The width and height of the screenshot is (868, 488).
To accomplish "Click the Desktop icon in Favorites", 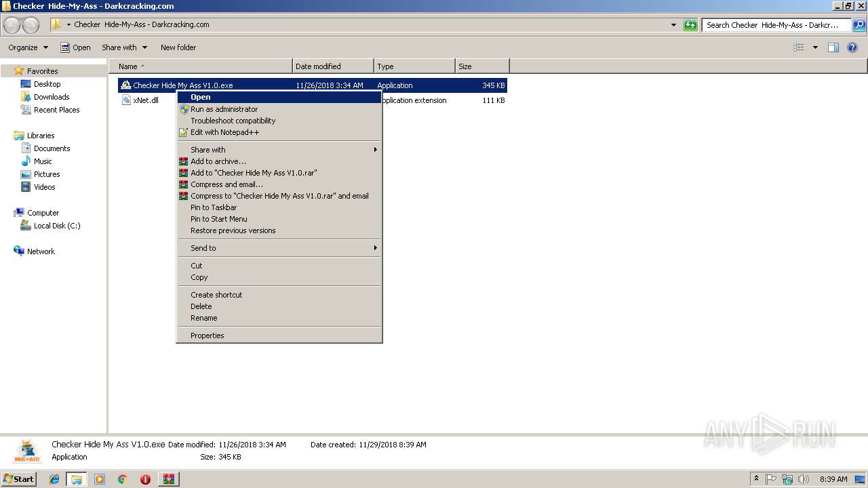I will click(26, 84).
